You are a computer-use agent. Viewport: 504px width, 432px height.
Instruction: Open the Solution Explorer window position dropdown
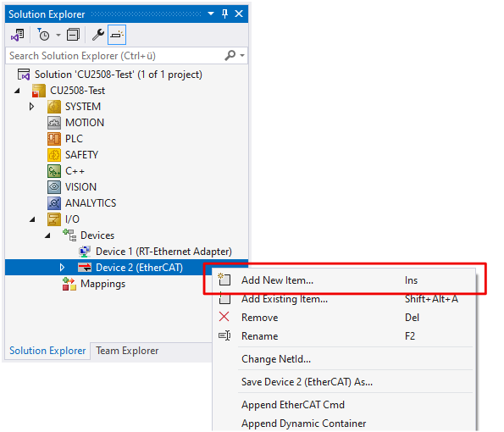pos(211,14)
